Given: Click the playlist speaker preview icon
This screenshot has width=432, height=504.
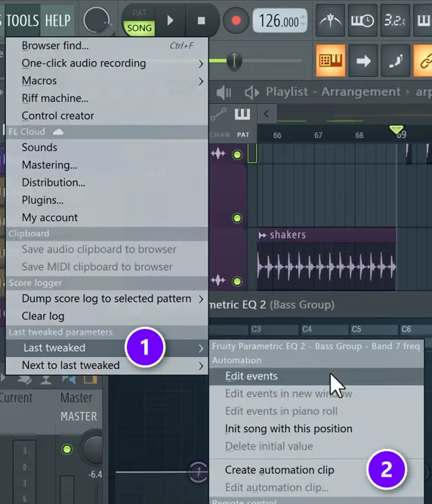Looking at the screenshot, I should (251, 93).
